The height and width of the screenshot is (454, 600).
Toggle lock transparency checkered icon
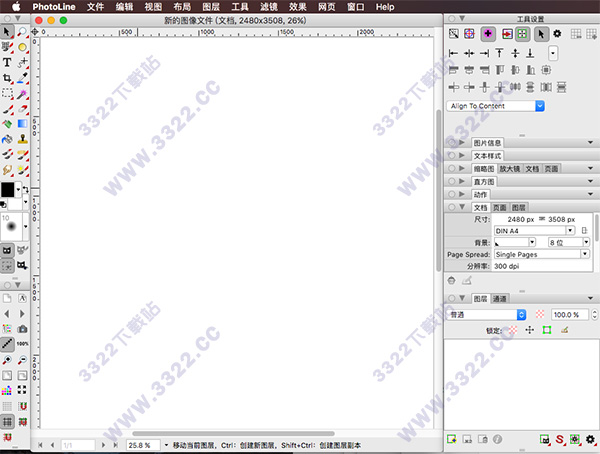pyautogui.click(x=512, y=330)
